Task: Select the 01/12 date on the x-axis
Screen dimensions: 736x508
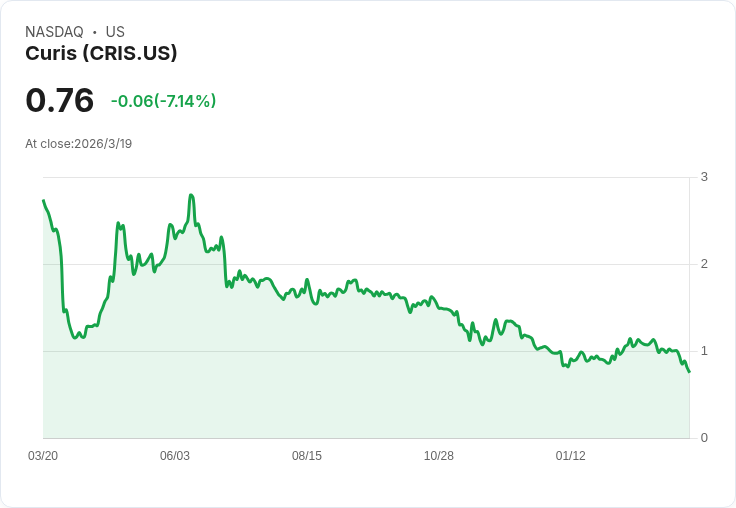Action: 571,456
